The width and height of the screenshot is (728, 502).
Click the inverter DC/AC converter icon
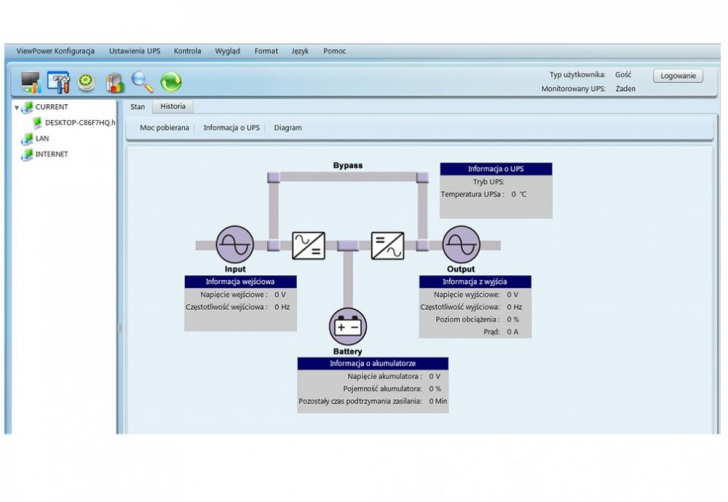point(387,244)
